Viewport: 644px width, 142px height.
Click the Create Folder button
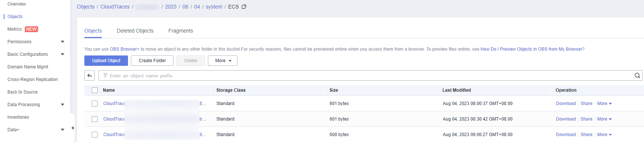point(152,61)
